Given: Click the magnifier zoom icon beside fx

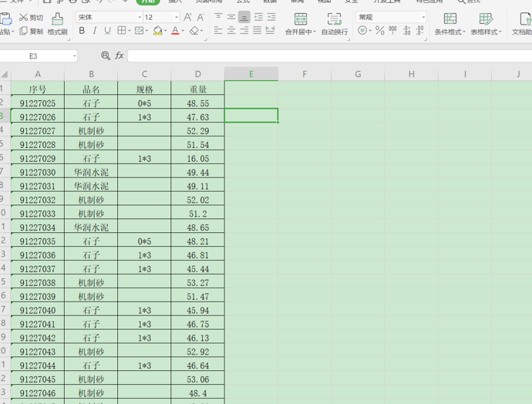Looking at the screenshot, I should point(106,56).
